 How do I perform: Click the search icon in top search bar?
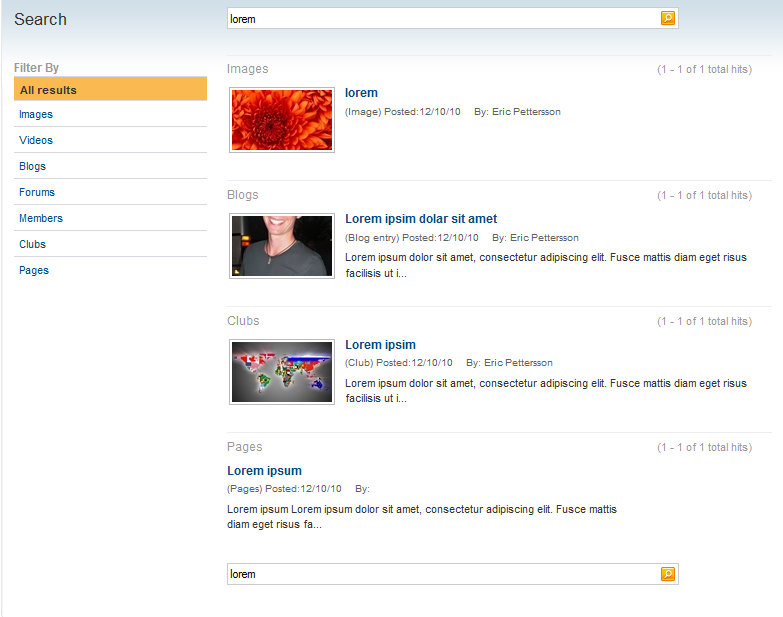click(x=668, y=18)
